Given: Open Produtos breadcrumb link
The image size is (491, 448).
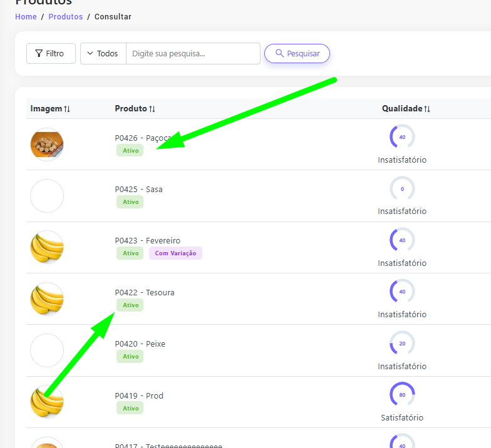Looking at the screenshot, I should (66, 17).
